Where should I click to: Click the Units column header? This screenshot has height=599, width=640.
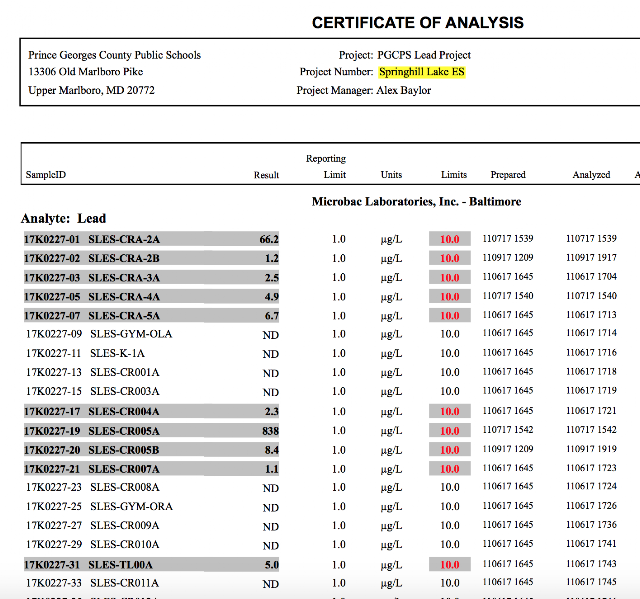(391, 175)
